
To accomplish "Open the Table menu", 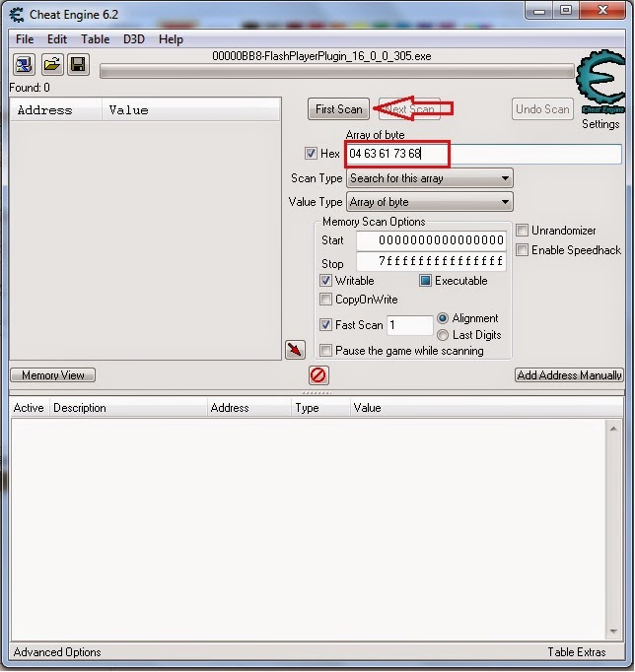I will point(96,39).
